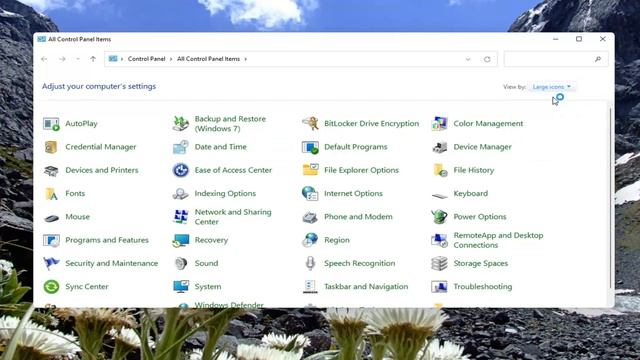Open the Region text link
640x360 pixels.
337,240
